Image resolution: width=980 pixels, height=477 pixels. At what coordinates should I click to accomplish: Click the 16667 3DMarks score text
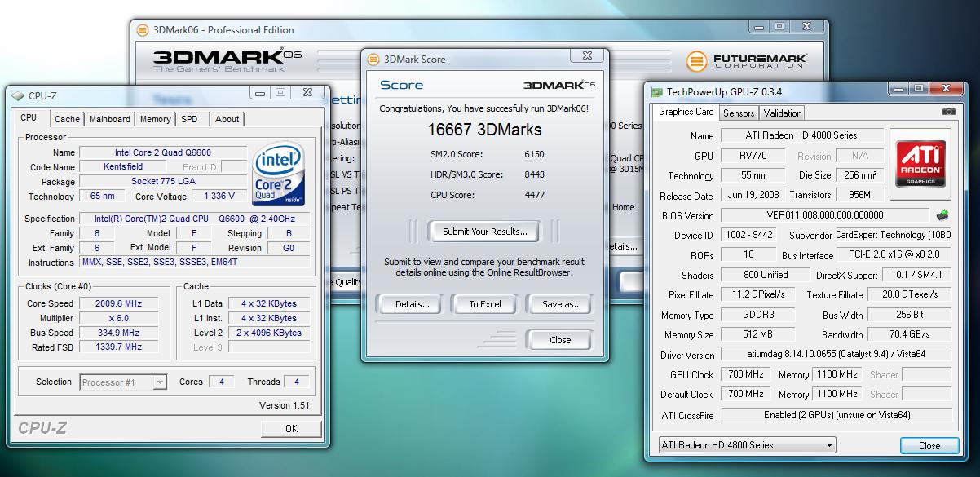tap(485, 130)
